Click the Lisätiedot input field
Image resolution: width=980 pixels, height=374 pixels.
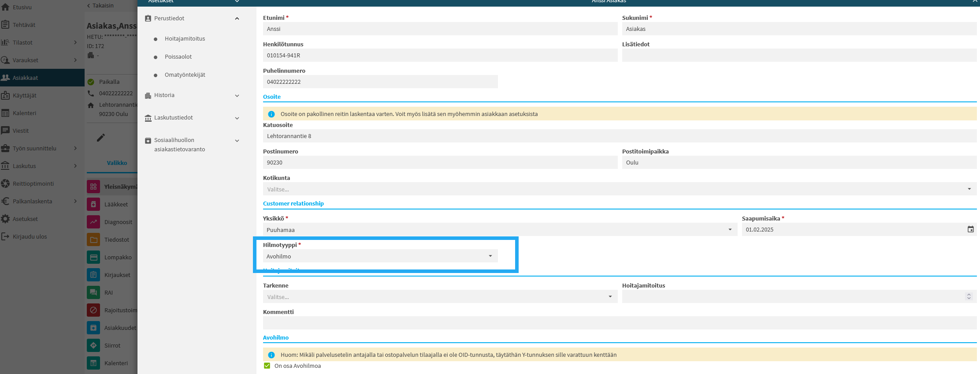click(799, 55)
